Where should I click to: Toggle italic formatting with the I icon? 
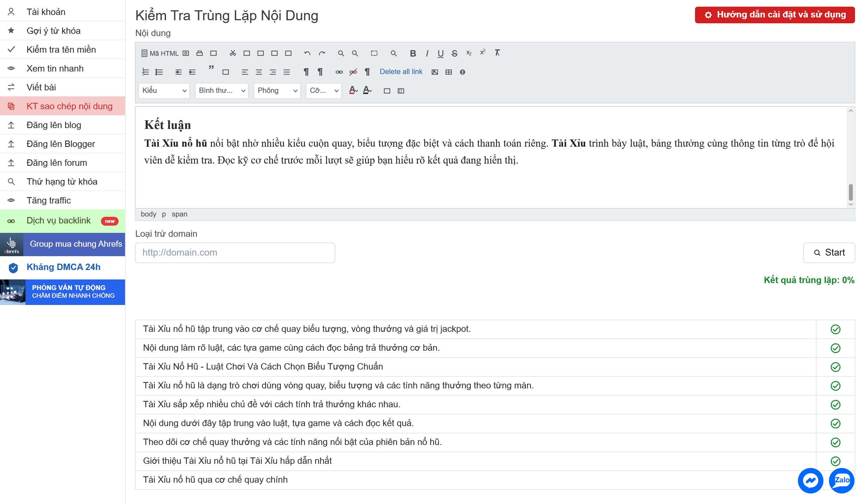click(427, 53)
